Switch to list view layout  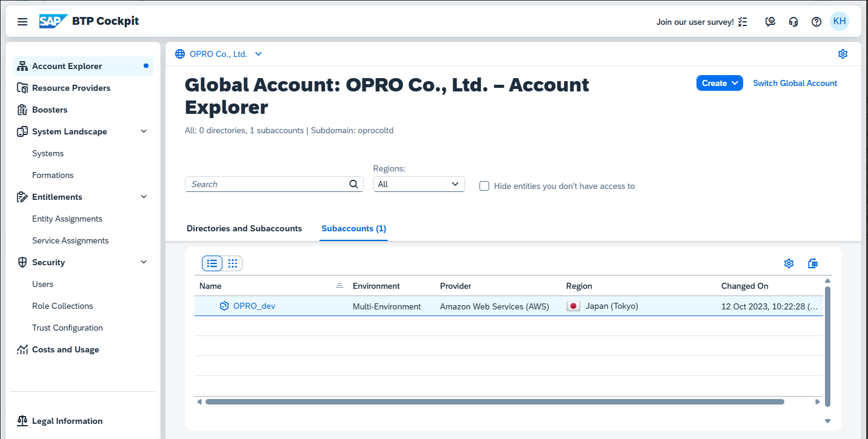click(x=212, y=263)
